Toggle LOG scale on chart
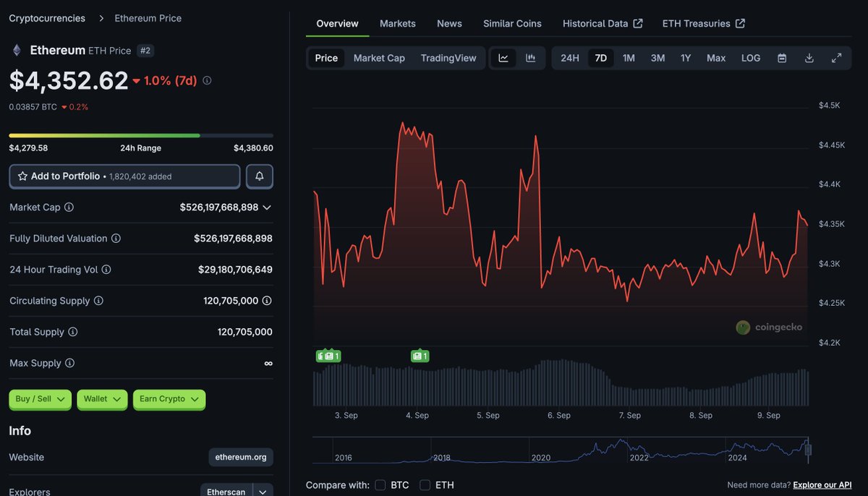 coord(751,58)
